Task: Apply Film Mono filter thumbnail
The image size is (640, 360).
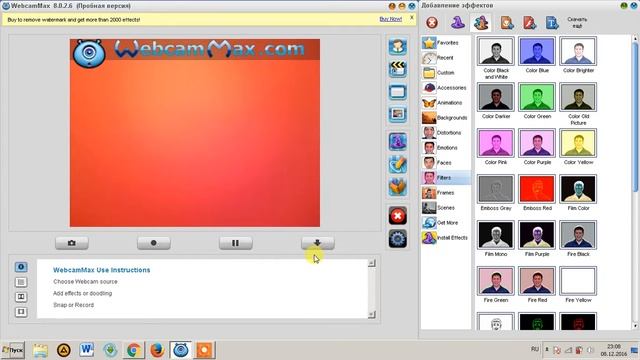Action: 496,235
